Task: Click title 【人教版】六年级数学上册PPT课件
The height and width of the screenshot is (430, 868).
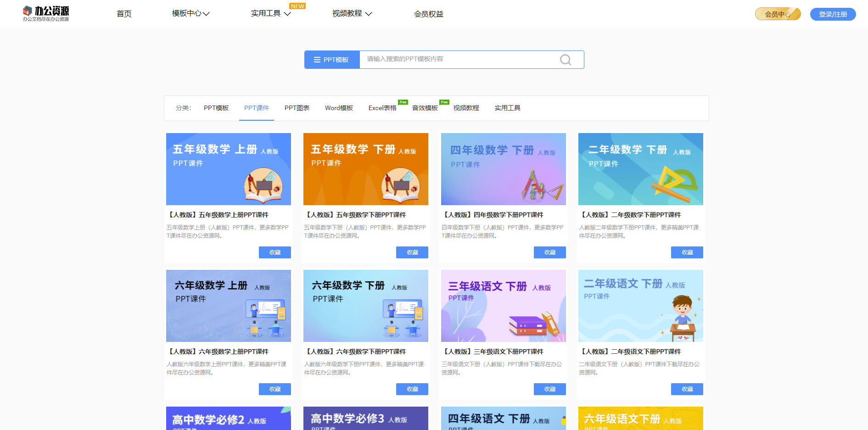Action: click(218, 352)
